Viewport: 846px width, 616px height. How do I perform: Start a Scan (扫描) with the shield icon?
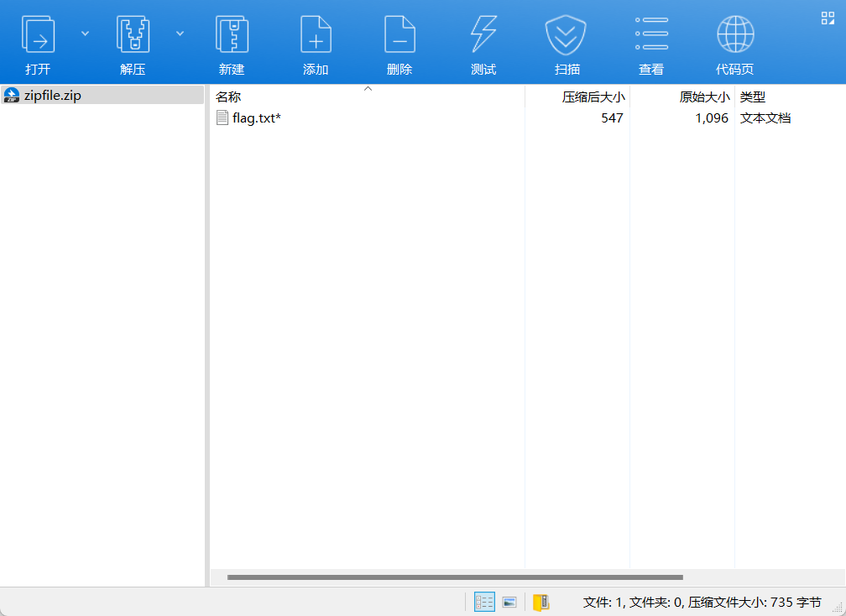point(567,35)
